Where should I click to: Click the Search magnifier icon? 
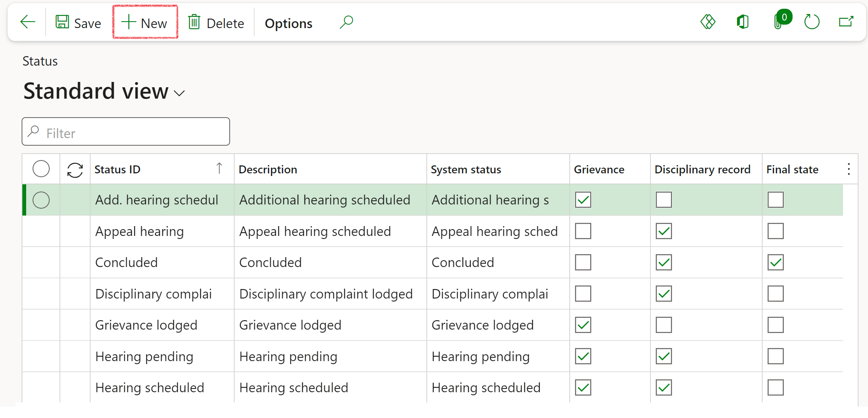click(x=346, y=23)
